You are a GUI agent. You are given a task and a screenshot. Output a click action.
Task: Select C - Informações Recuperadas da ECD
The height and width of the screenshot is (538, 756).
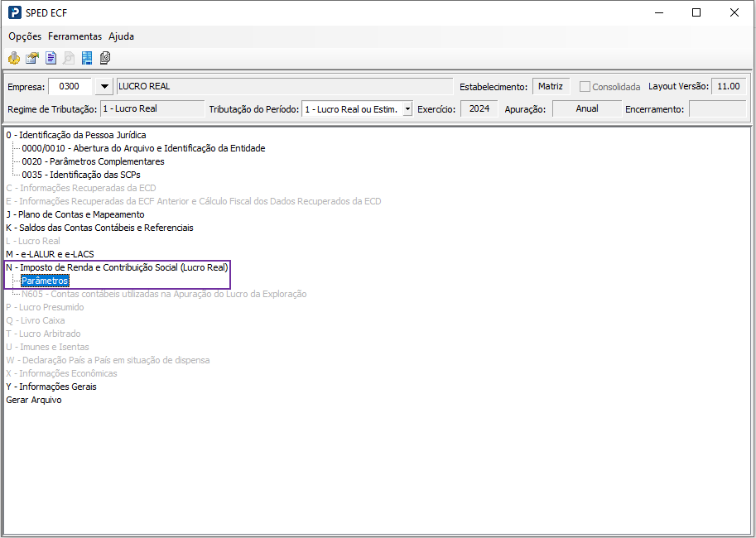[81, 188]
